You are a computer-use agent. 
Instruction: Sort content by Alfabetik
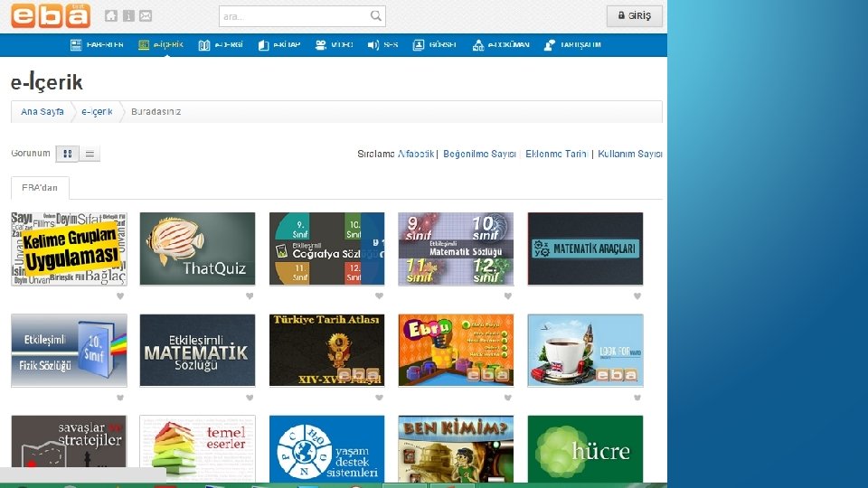(x=416, y=154)
